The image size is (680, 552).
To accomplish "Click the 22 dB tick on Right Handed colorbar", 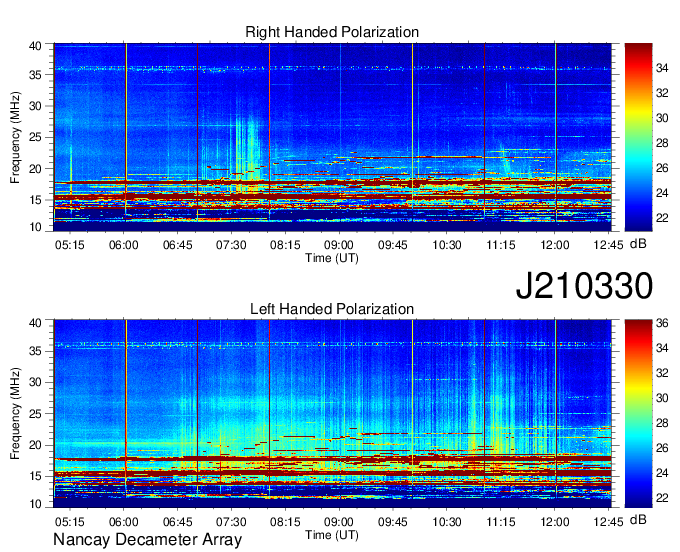I will point(662,218).
